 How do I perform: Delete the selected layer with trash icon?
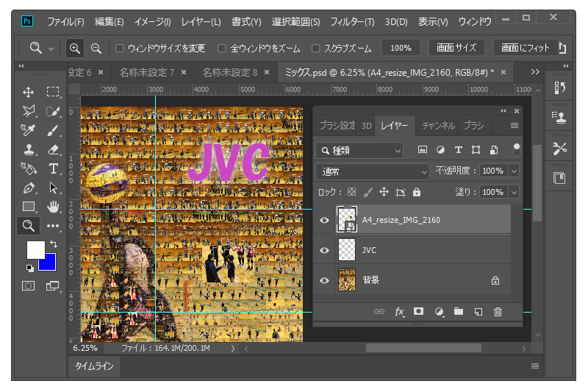click(498, 312)
